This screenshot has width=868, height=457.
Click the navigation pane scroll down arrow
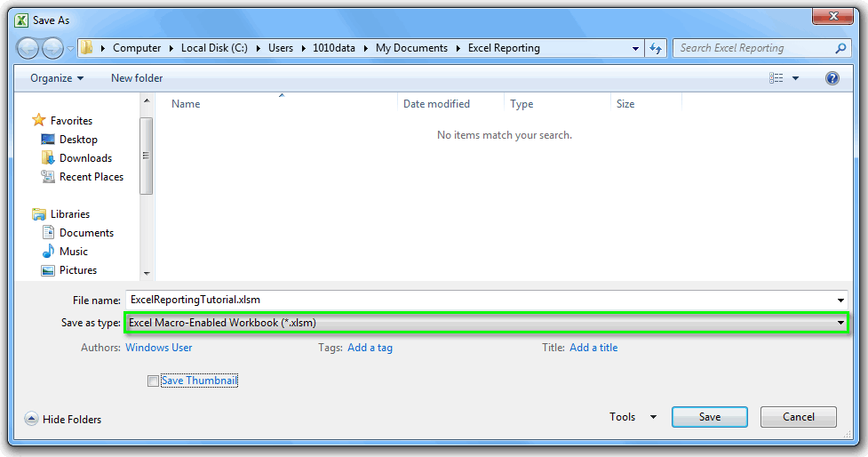click(146, 273)
